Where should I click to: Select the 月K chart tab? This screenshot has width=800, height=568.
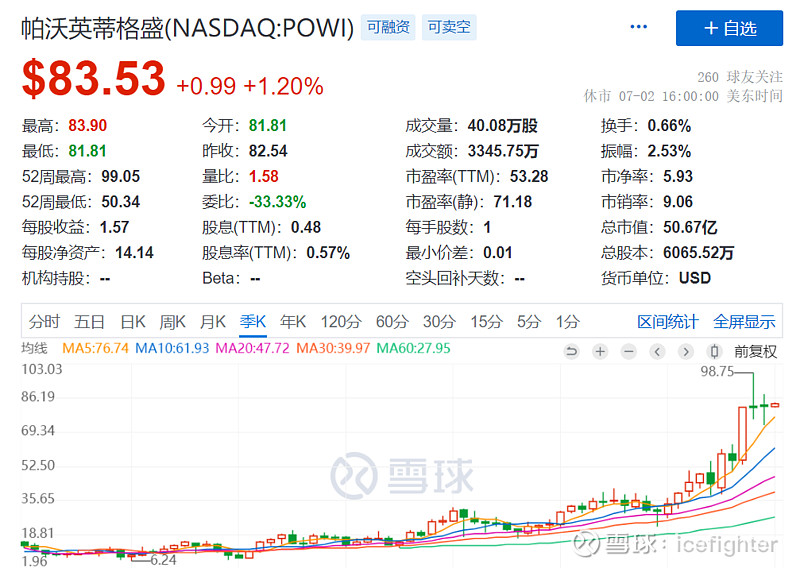213,322
